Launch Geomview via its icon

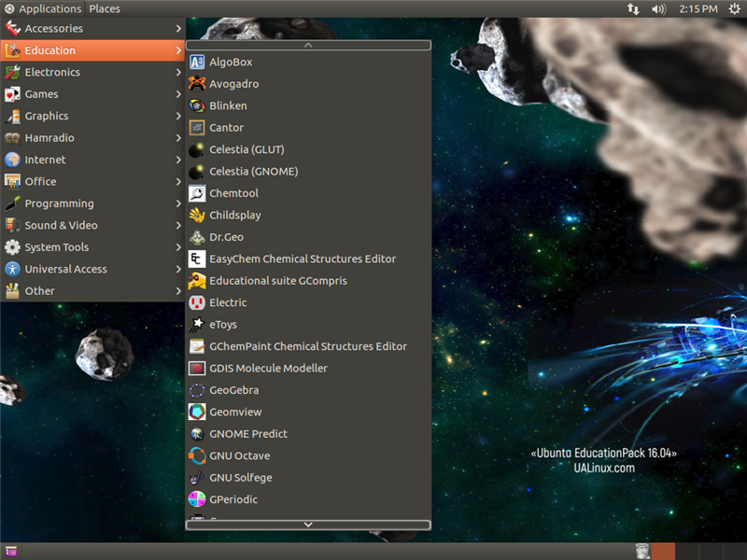coord(197,413)
